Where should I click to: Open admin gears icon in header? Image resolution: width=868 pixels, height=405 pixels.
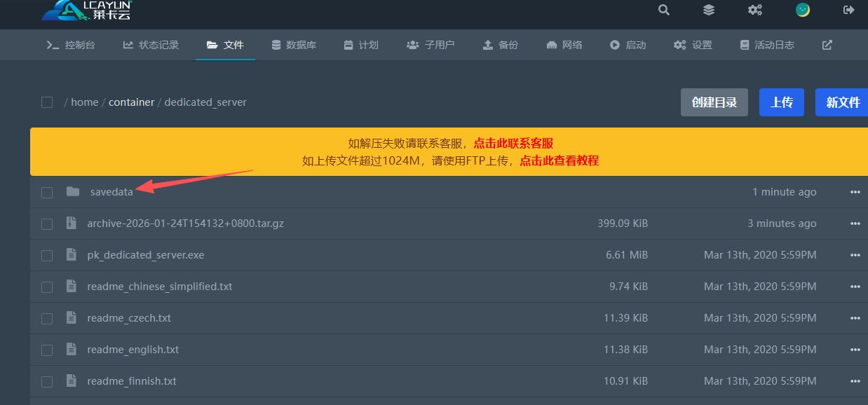[754, 10]
